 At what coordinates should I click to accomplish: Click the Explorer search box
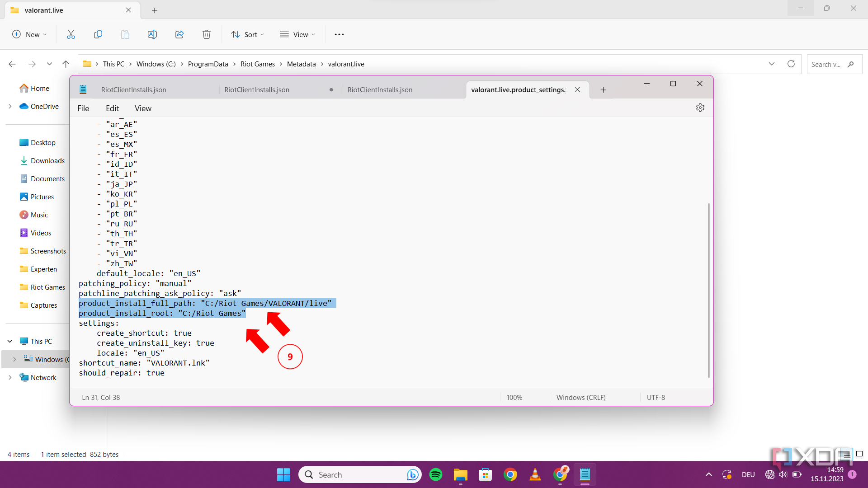coord(834,64)
